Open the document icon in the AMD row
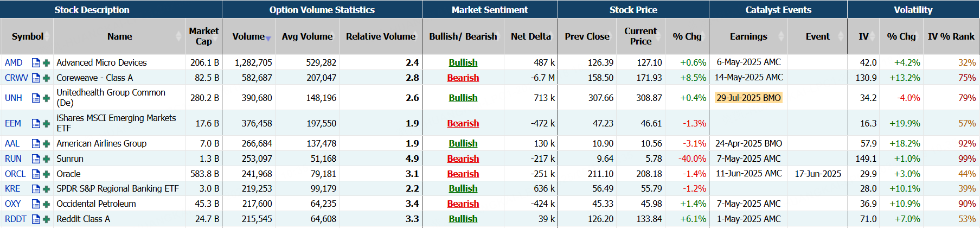 36,63
